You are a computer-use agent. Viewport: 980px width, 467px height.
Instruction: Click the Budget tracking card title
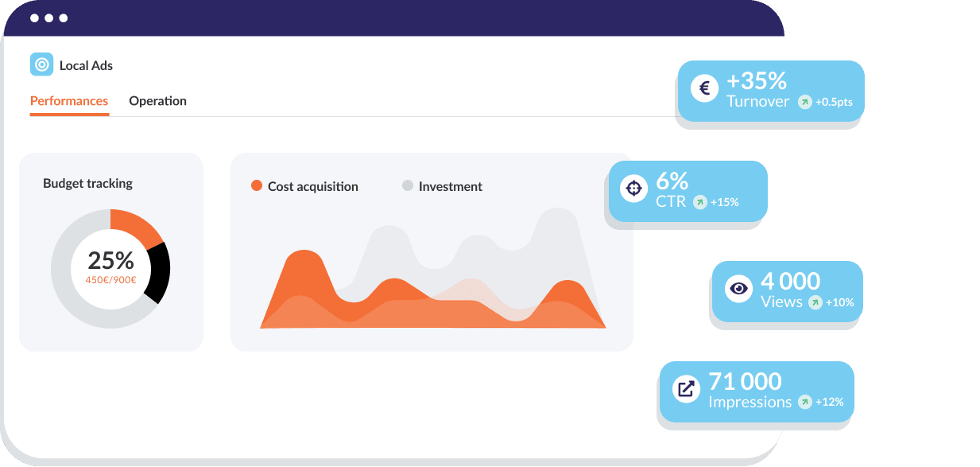click(87, 184)
